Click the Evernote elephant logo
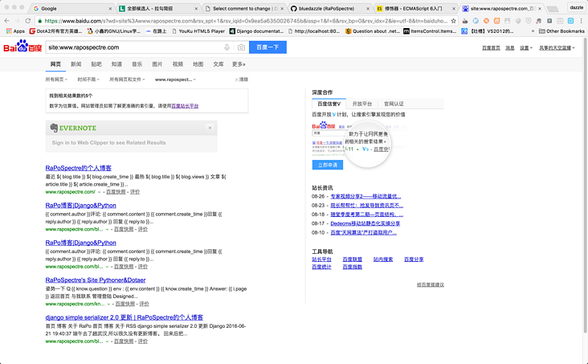Image resolution: width=588 pixels, height=364 pixels. [x=54, y=128]
